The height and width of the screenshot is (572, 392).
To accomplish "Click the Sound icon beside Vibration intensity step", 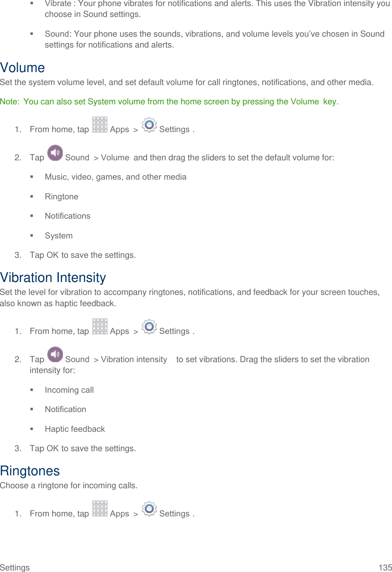I will pyautogui.click(x=55, y=355).
